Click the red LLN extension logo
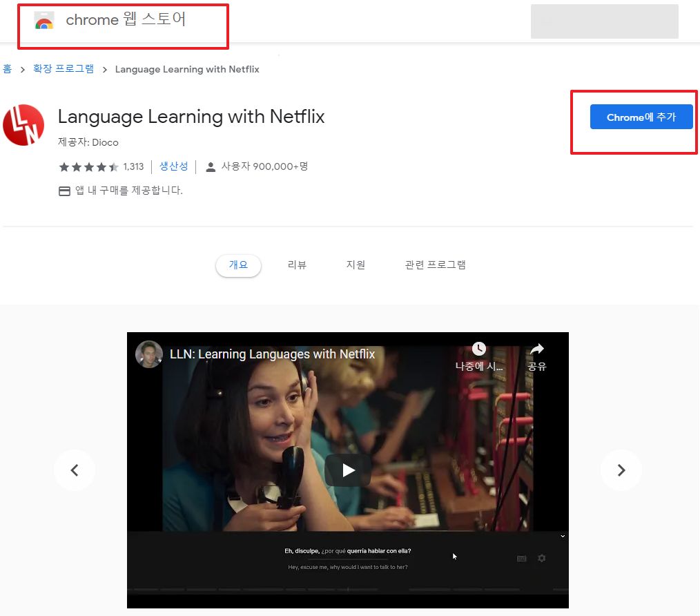 tap(23, 125)
